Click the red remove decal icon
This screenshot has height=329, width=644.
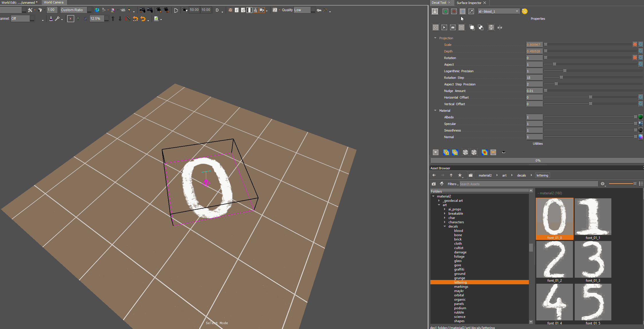(454, 11)
